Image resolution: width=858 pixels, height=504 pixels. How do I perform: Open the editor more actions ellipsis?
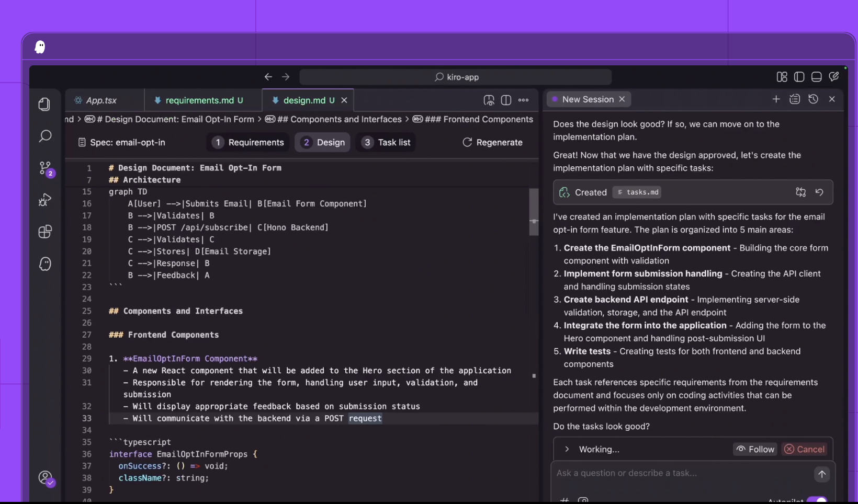524,100
